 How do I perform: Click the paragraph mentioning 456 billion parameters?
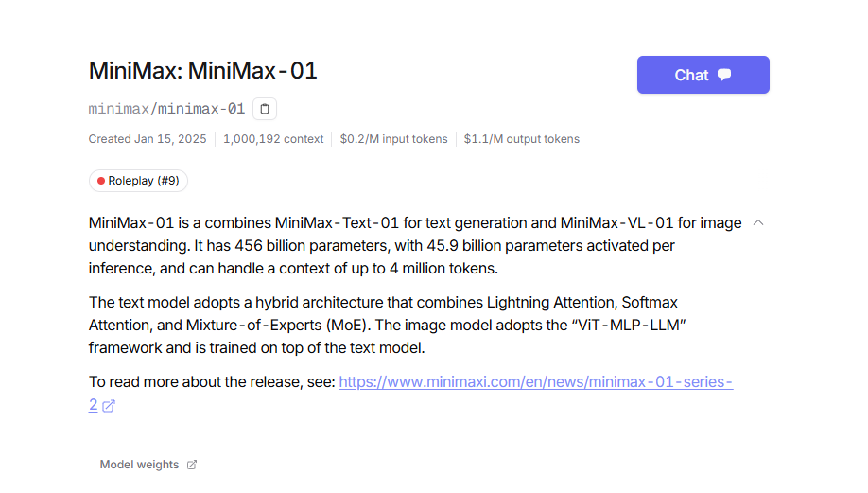[415, 245]
